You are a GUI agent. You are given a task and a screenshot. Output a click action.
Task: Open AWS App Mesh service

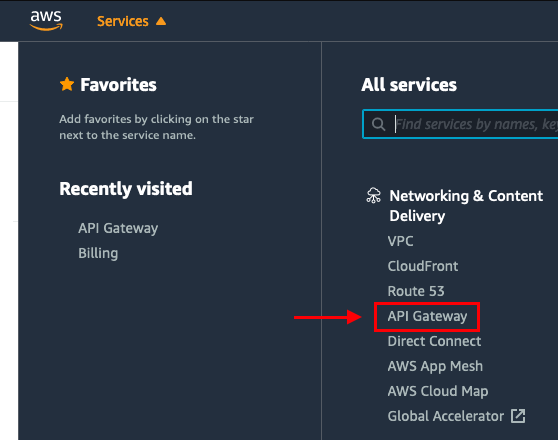435,366
